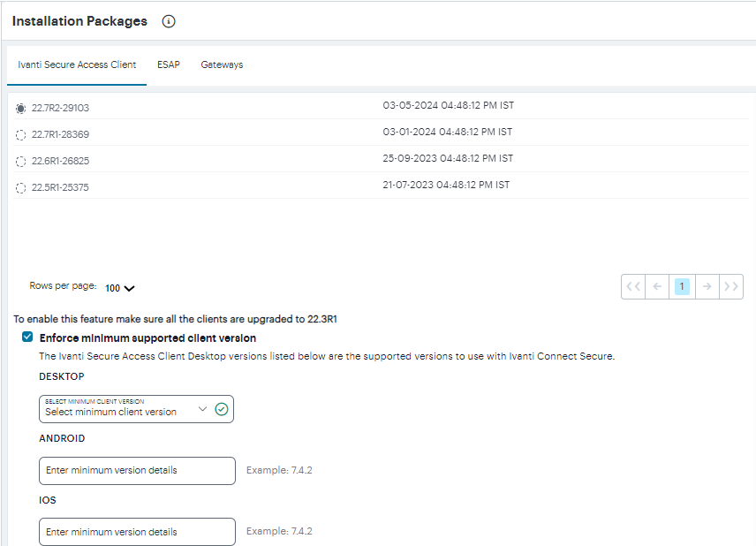Viewport: 756px width, 546px height.
Task: Click the timestamp 21-07-2023 04:48:12 PM IST
Action: tap(446, 185)
